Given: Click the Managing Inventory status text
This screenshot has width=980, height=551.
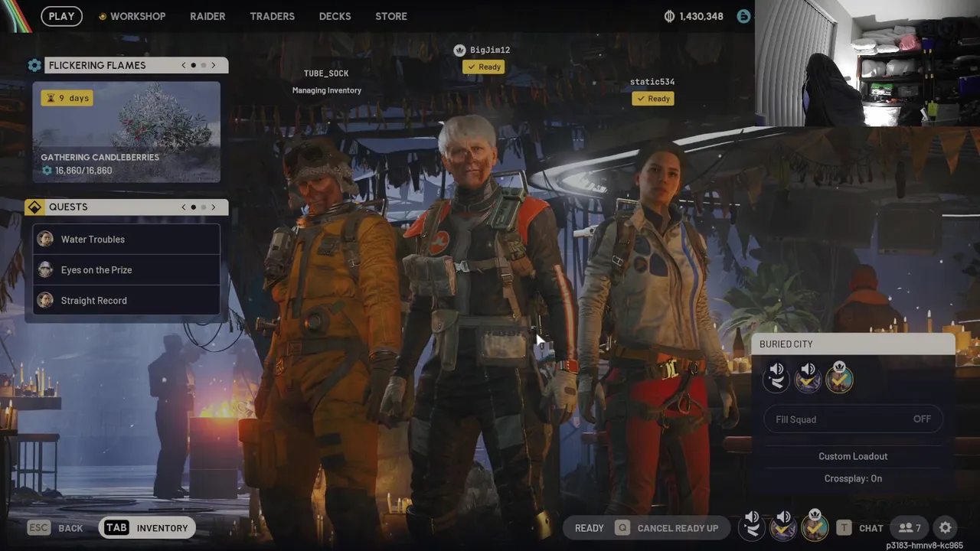Looking at the screenshot, I should (x=327, y=90).
